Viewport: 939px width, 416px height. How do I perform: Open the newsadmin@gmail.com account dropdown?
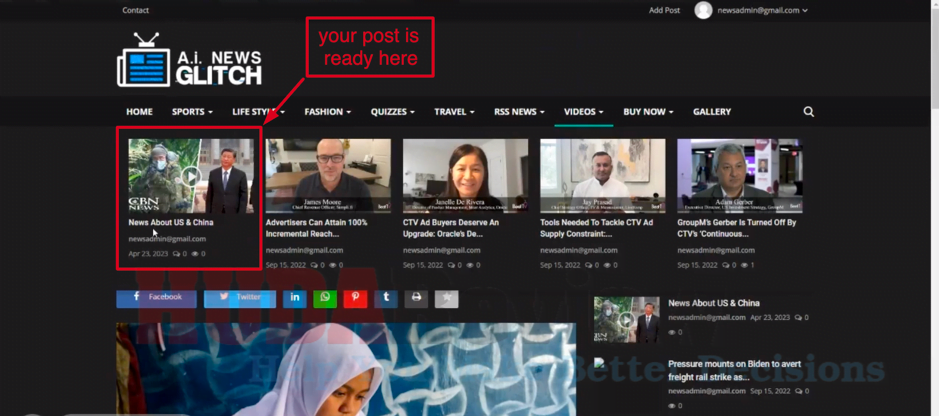[762, 10]
